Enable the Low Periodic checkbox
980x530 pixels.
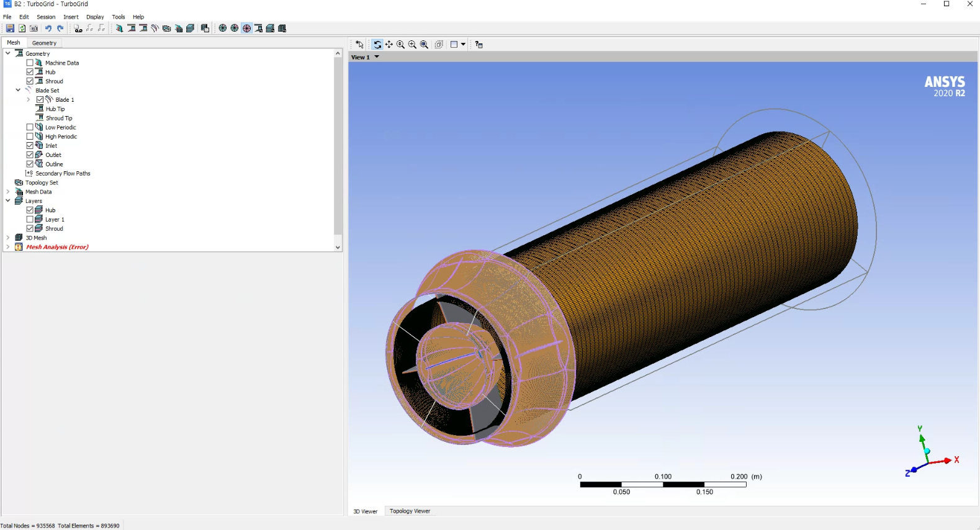click(x=30, y=127)
